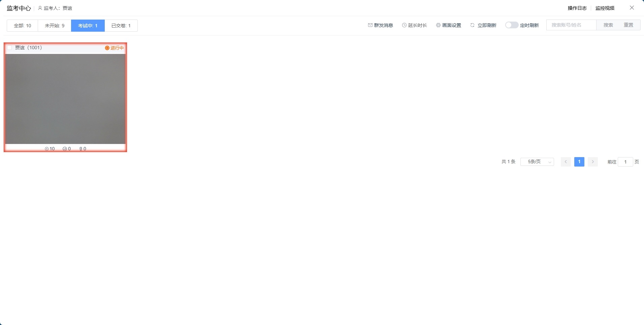Click the screen-switch count icon showing 10
Viewport: 644px width, 325px height.
(47, 149)
